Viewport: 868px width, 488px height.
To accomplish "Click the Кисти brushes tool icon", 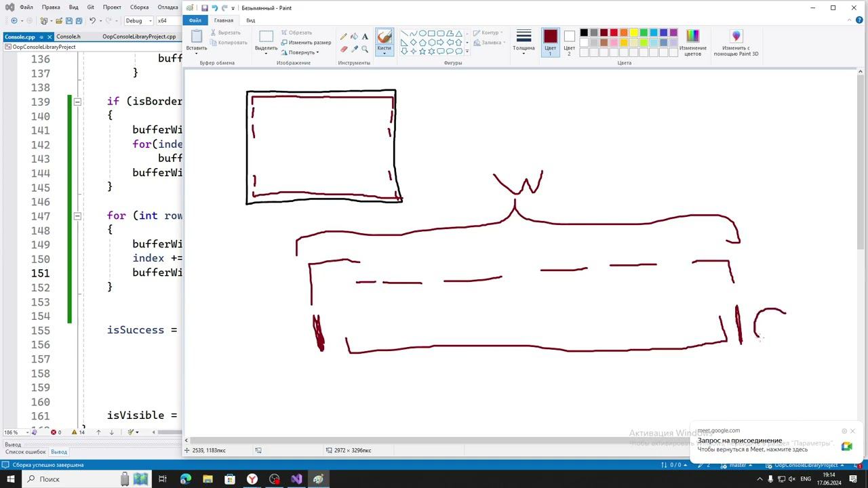I will pos(384,36).
